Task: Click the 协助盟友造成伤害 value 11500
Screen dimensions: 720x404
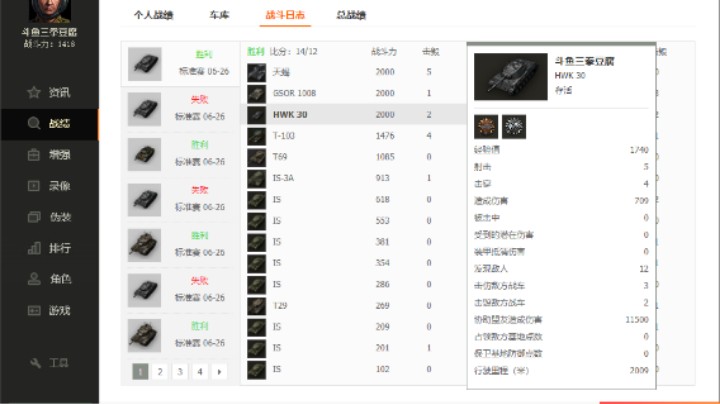Action: point(637,320)
